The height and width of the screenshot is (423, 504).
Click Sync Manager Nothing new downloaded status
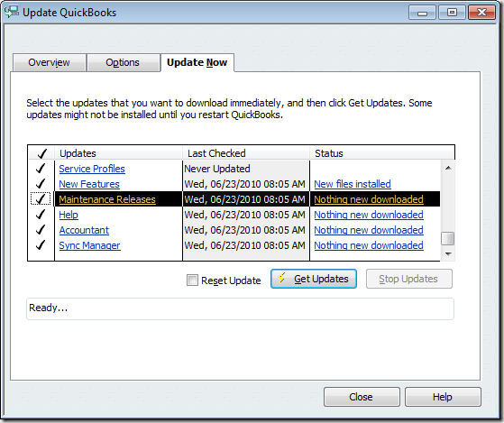point(369,245)
